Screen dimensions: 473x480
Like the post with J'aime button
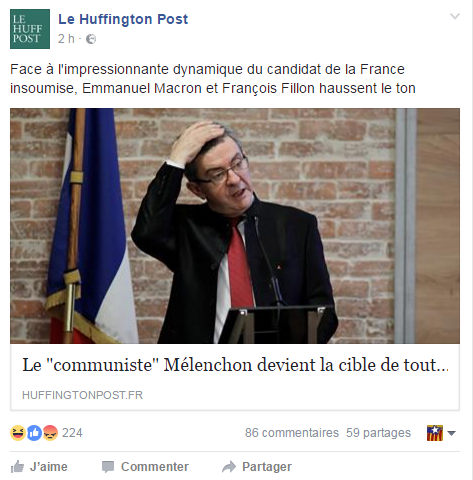click(x=39, y=467)
